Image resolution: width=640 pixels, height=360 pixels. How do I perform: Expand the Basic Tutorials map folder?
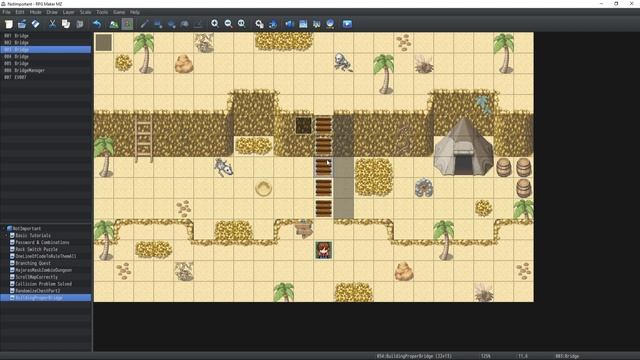point(7,236)
